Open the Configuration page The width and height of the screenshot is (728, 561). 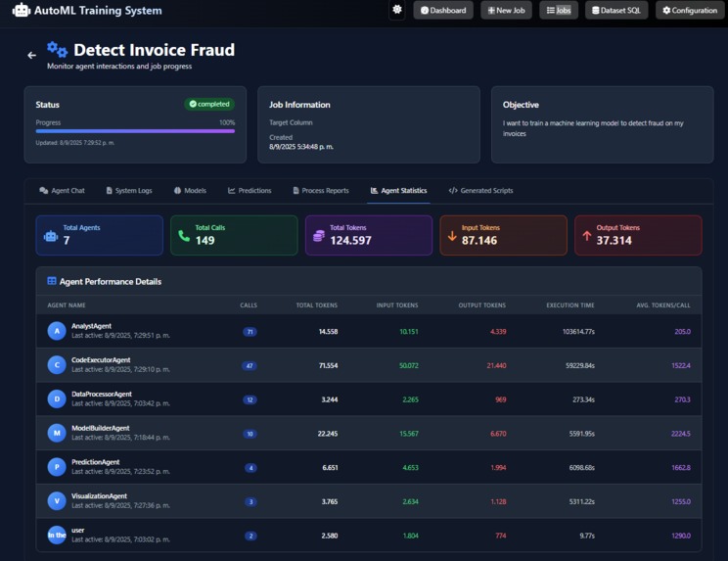click(x=690, y=10)
